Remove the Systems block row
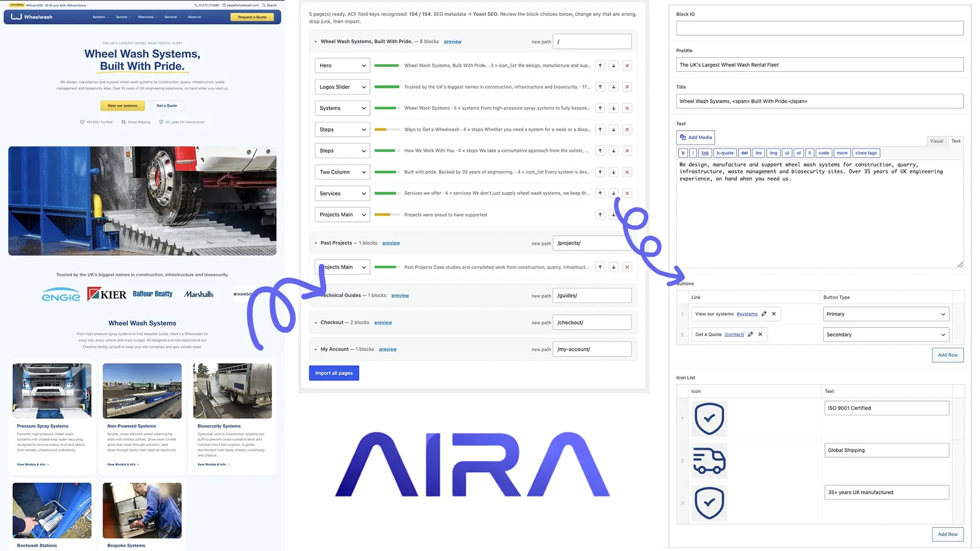The image size is (980, 551). pos(627,108)
